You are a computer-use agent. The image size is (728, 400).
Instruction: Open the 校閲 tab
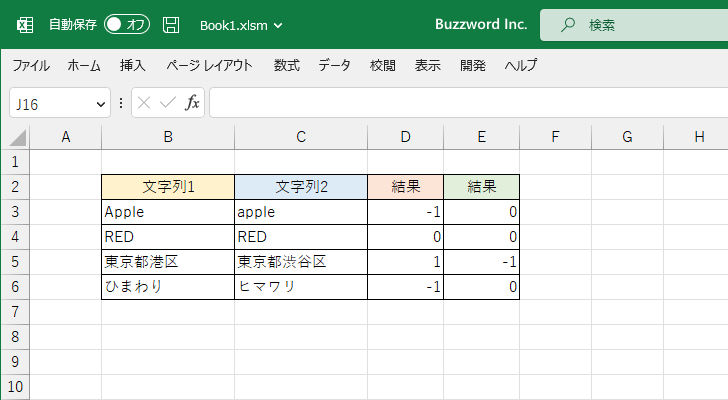click(x=383, y=65)
